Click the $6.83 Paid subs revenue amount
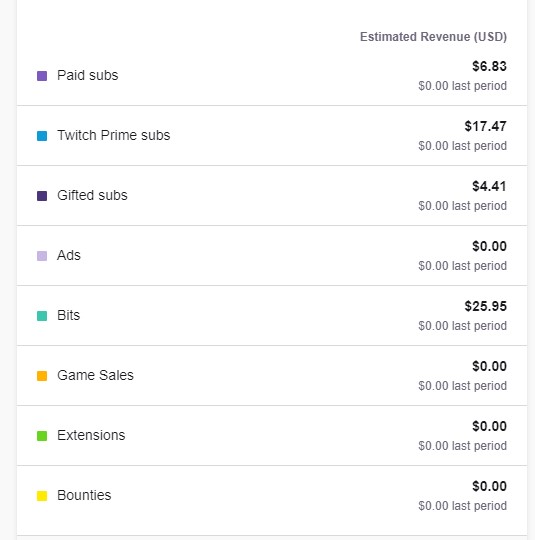535x540 pixels. [490, 66]
